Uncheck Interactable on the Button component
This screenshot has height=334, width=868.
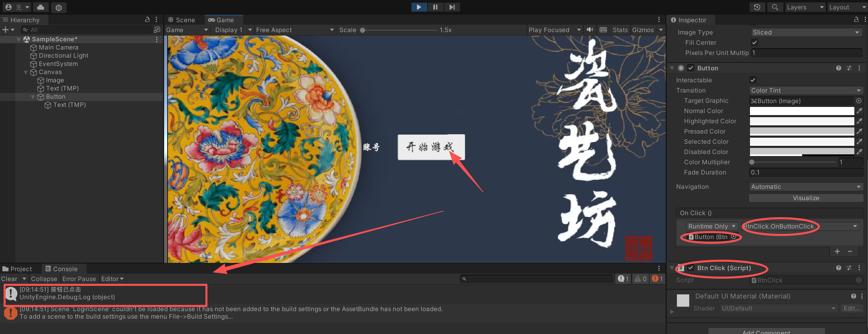753,80
